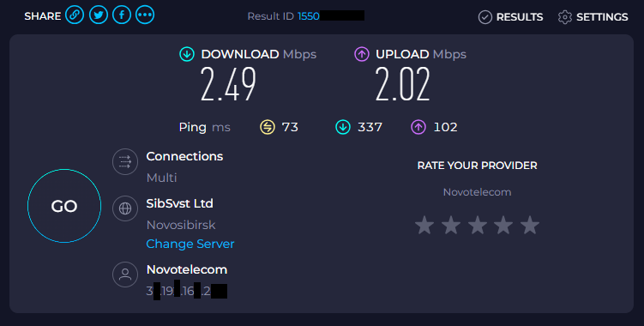The image size is (644, 326).
Task: Click the download ping icon beside 337
Action: click(x=343, y=128)
